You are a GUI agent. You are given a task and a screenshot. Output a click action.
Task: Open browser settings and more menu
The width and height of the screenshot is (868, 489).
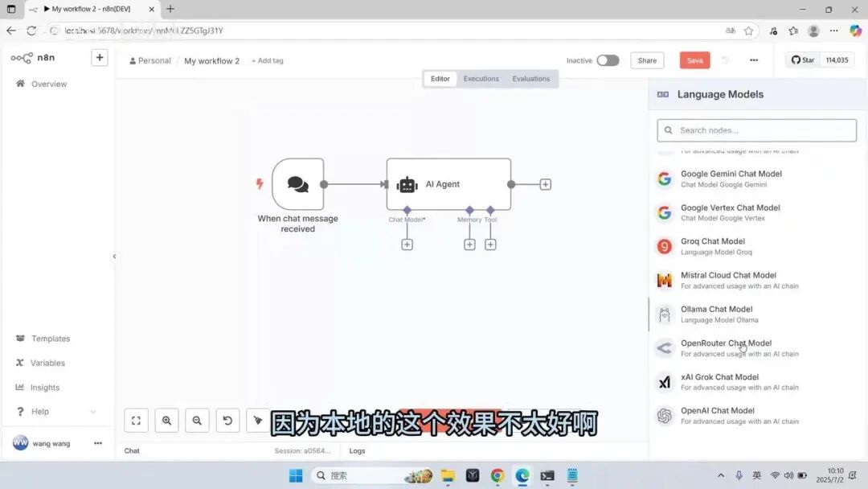point(833,31)
